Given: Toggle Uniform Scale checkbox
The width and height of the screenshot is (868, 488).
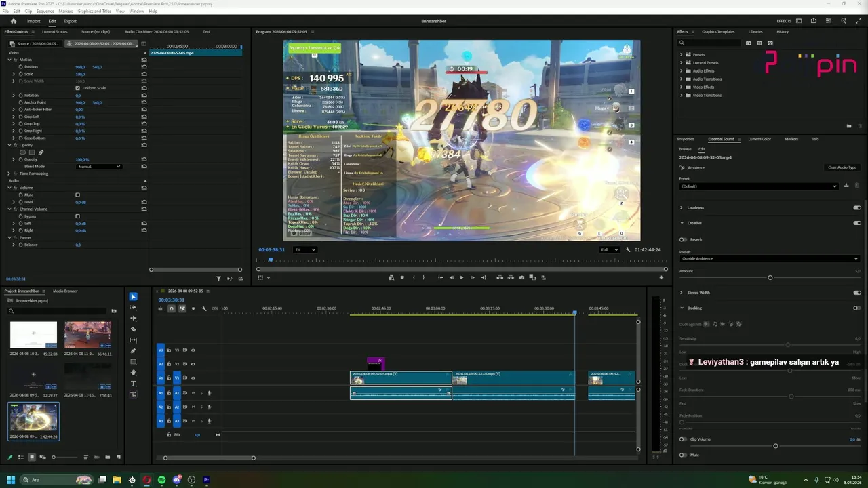Looking at the screenshot, I should click(x=77, y=88).
